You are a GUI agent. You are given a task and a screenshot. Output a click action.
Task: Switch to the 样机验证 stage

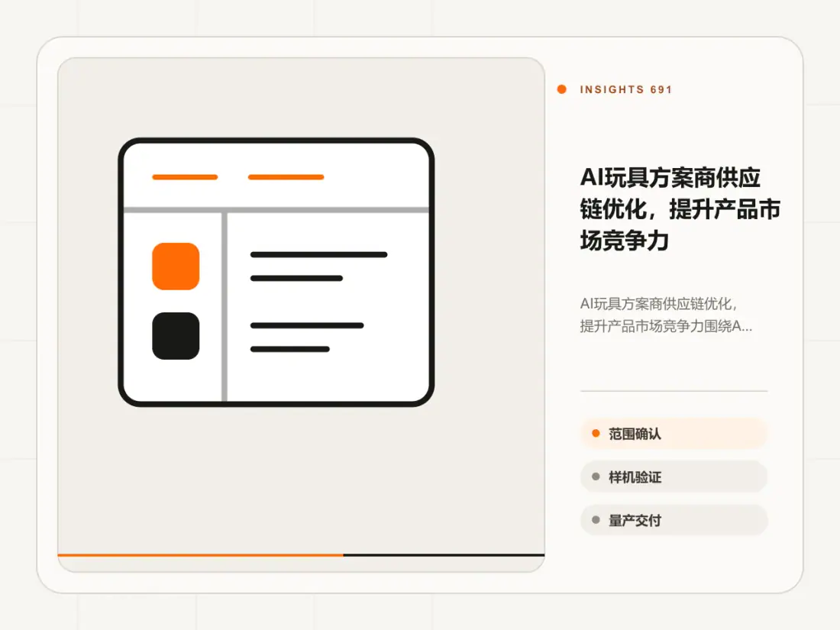[x=674, y=477]
